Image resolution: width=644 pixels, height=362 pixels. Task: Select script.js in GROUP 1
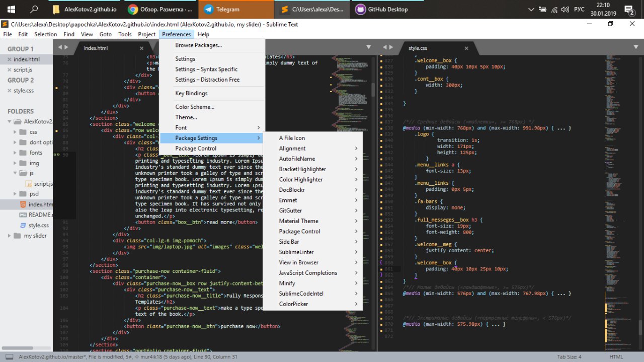[26, 69]
